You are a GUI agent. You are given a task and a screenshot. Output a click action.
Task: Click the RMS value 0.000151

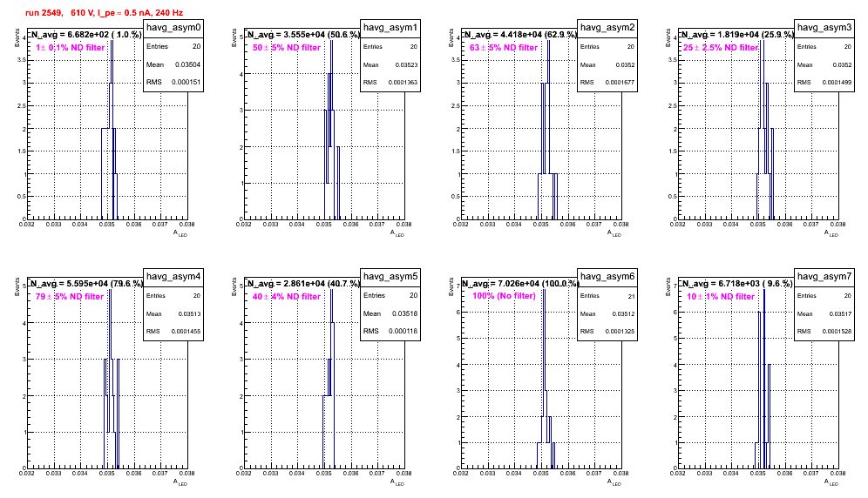(186, 82)
